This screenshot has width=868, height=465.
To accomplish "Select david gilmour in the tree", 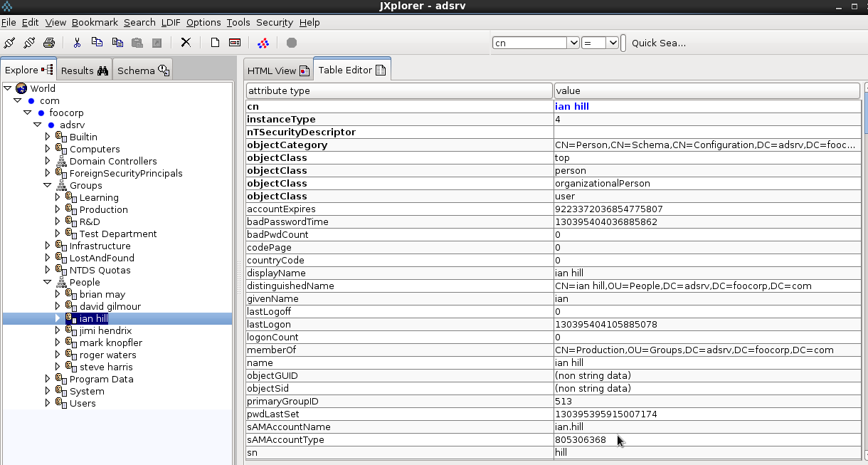I will click(110, 306).
